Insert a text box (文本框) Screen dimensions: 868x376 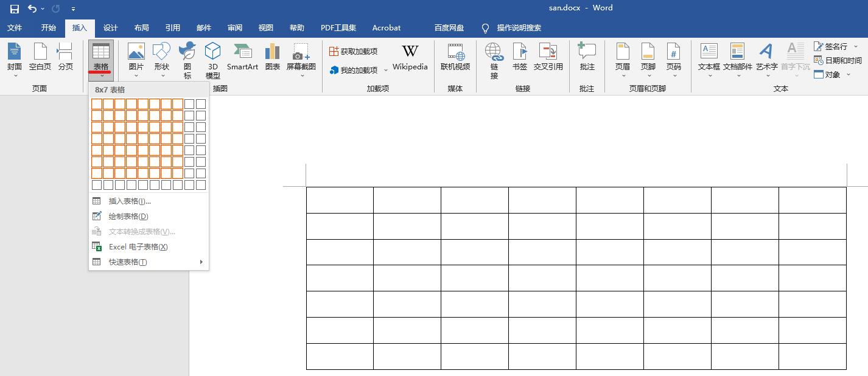[x=709, y=60]
